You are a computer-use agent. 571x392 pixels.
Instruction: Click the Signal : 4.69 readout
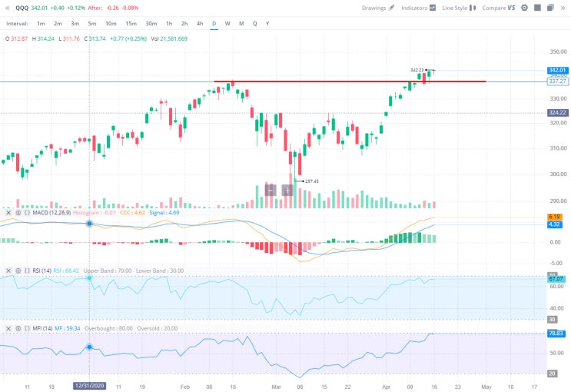[x=164, y=212]
